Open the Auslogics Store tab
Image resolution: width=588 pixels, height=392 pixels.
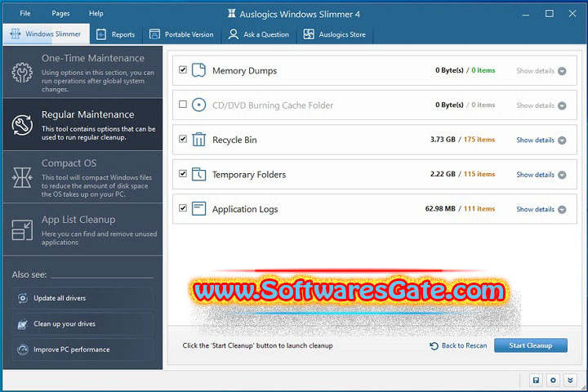pos(335,34)
